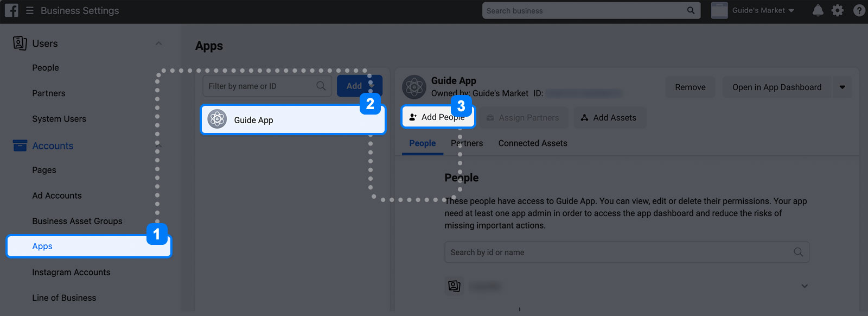868x316 pixels.
Task: Click the Facebook logo icon
Action: pos(11,10)
